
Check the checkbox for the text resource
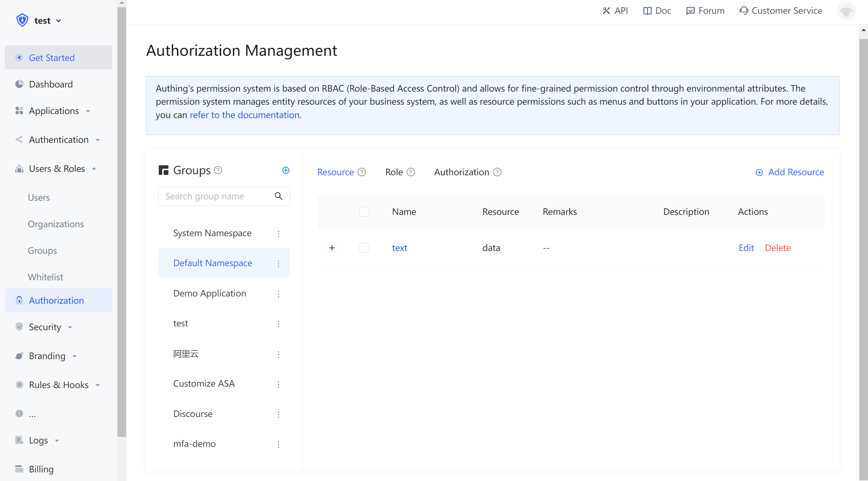pyautogui.click(x=364, y=248)
